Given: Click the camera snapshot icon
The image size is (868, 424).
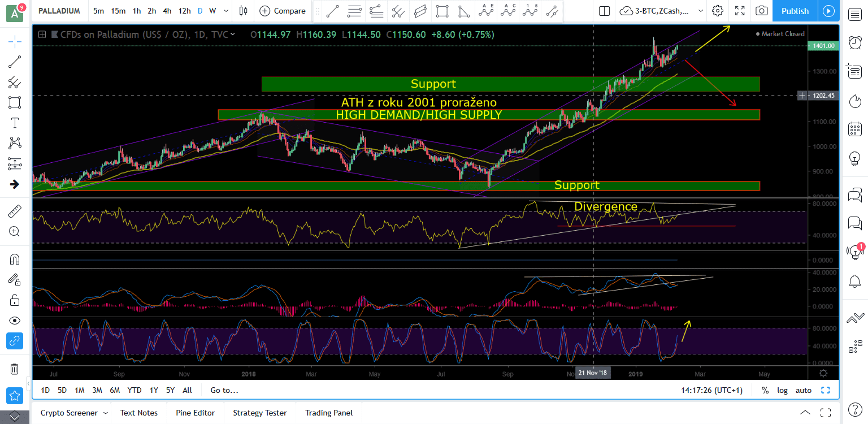Looking at the screenshot, I should coord(762,11).
